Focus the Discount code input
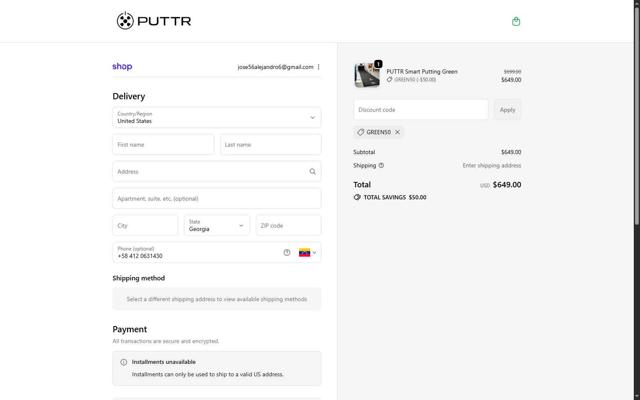Screen dimensions: 640x400 tap(421, 110)
